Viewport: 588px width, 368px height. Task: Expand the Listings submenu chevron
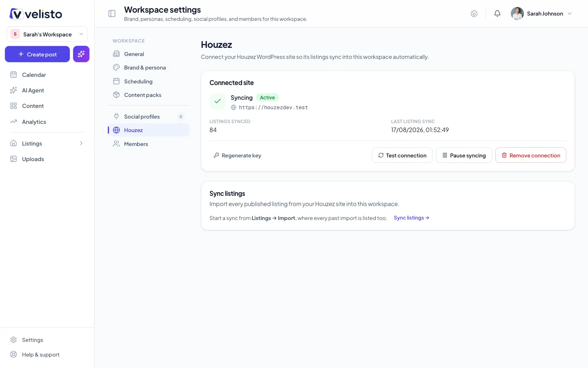point(81,143)
